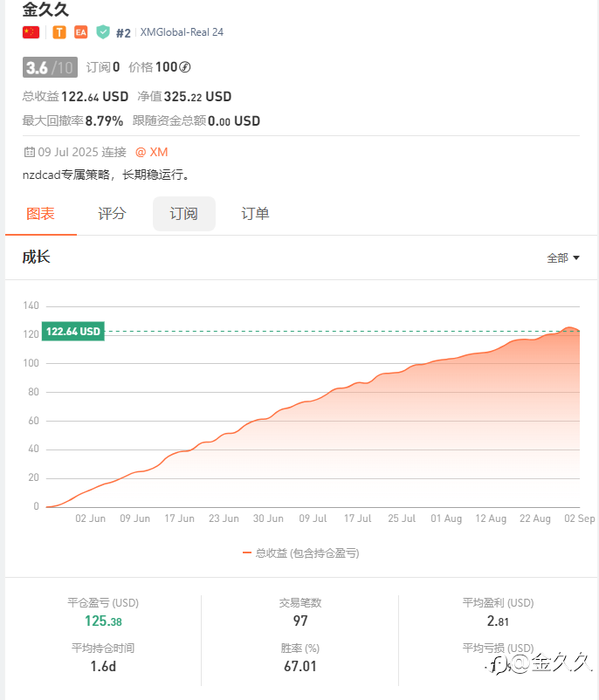Click the 3.6/10 rating badge
The width and height of the screenshot is (599, 700).
[x=50, y=67]
